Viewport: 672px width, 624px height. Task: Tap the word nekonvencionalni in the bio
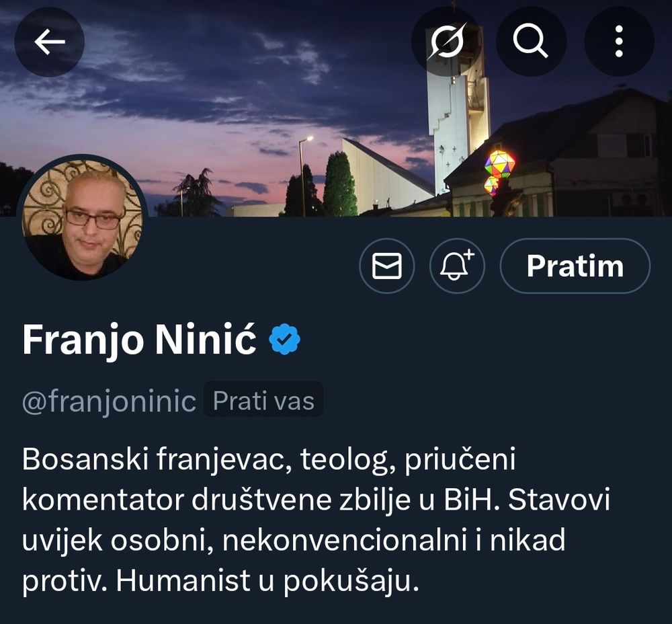[345, 541]
